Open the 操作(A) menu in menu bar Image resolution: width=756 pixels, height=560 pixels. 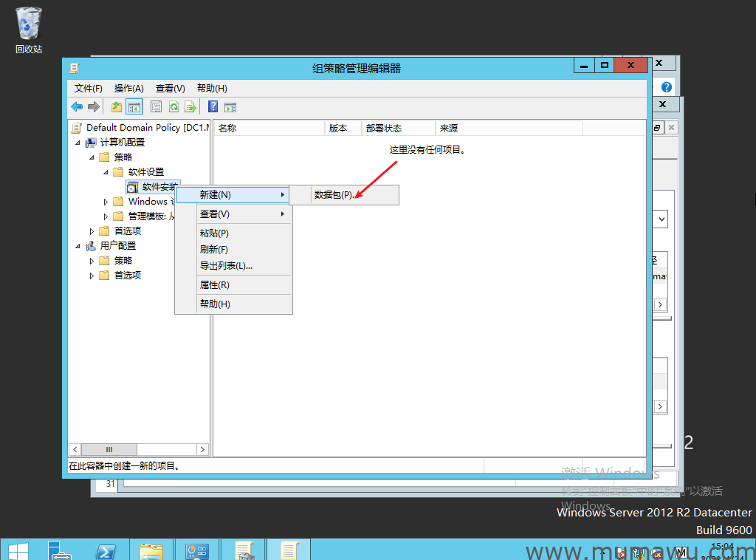click(128, 89)
